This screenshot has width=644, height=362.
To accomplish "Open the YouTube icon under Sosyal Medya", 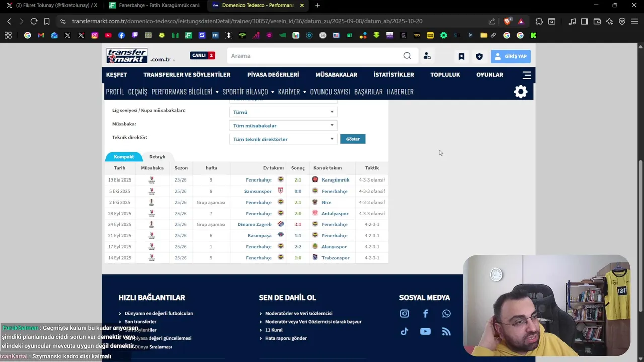I will [x=425, y=331].
